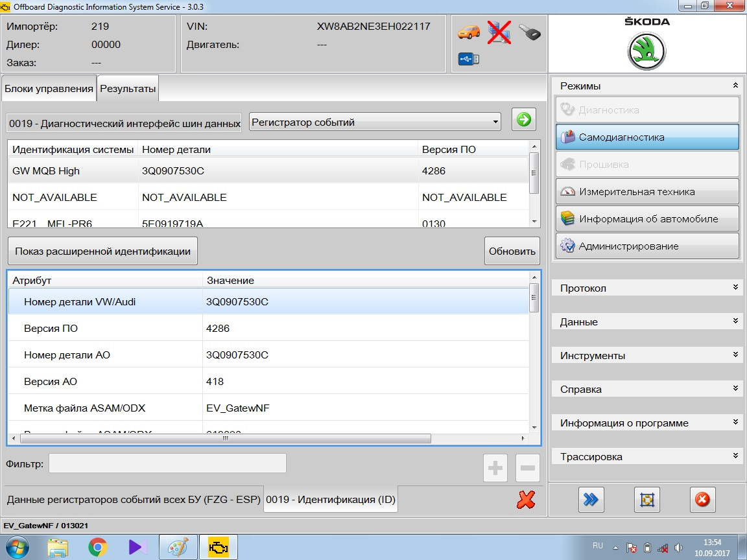The height and width of the screenshot is (560, 747).
Task: Click the EV_GatewNF value cell
Action: (x=366, y=408)
